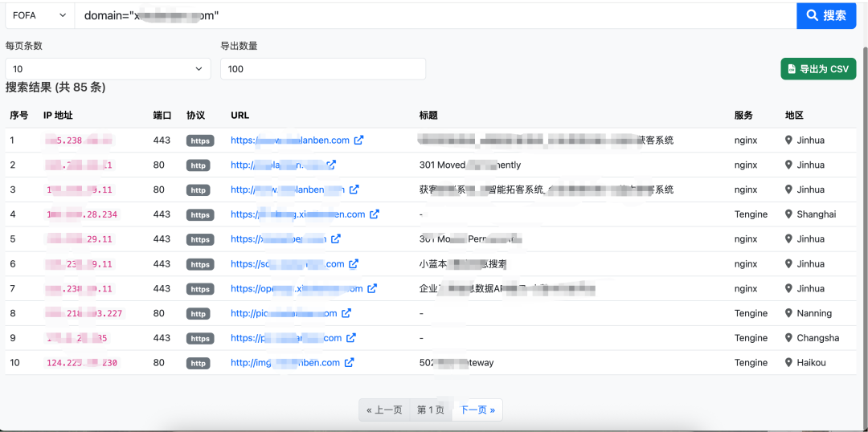The image size is (868, 432).
Task: Click the location pin icon beside Nanning
Action: [x=789, y=313]
